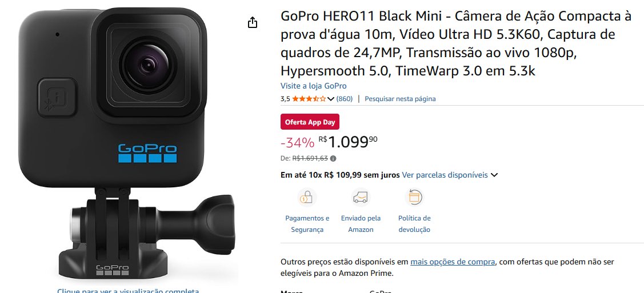Open the Pagamentos e Segurança lock icon
The height and width of the screenshot is (293, 644).
pyautogui.click(x=307, y=198)
